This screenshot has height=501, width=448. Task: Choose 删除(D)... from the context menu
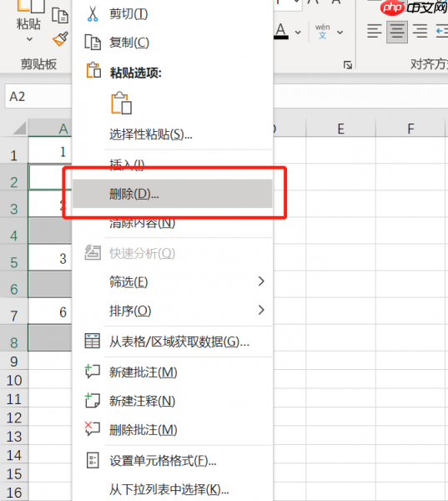(173, 194)
